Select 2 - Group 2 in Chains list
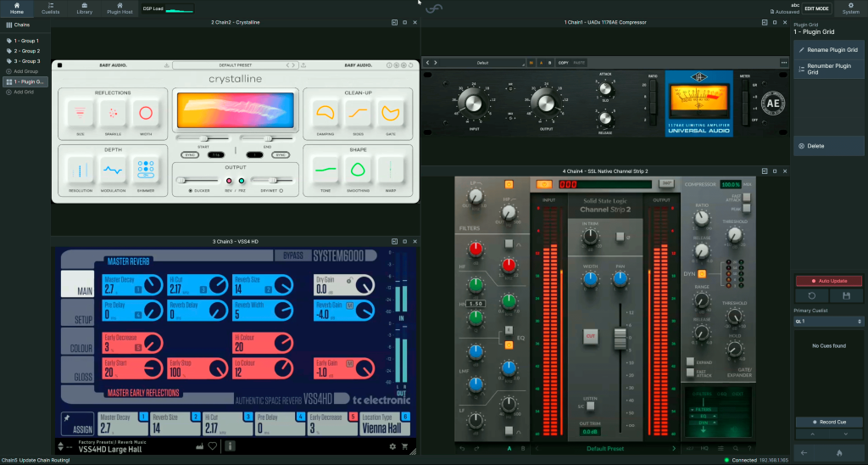868x465 pixels. point(25,51)
